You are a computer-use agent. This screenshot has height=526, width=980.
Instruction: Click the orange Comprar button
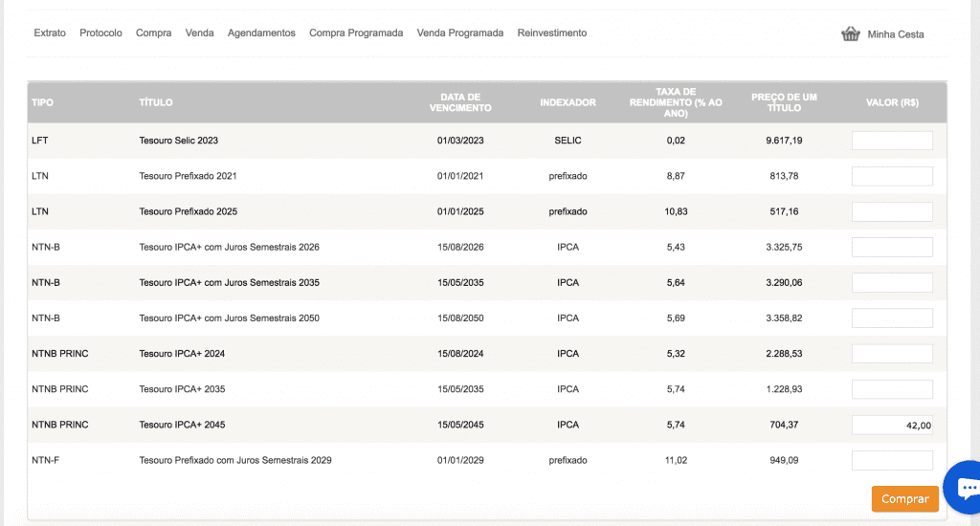tap(905, 499)
